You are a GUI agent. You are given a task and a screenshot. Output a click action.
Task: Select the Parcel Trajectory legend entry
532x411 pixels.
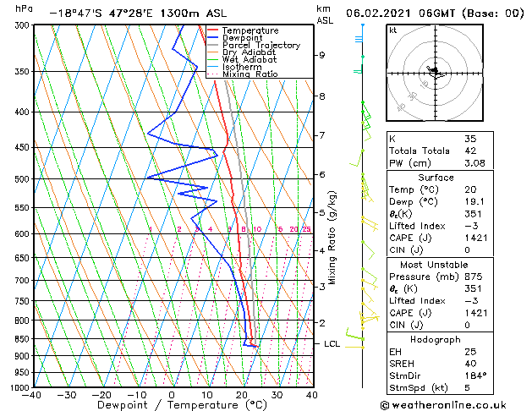261,46
